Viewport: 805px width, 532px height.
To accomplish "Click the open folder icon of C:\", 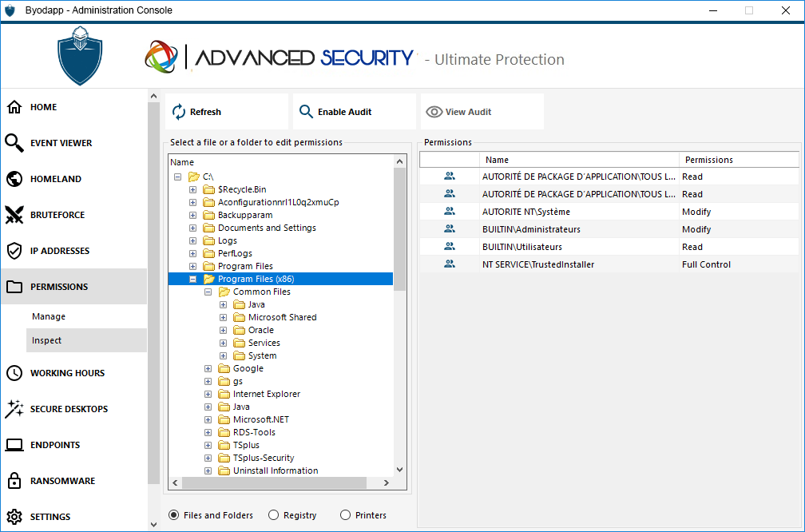I will click(193, 177).
